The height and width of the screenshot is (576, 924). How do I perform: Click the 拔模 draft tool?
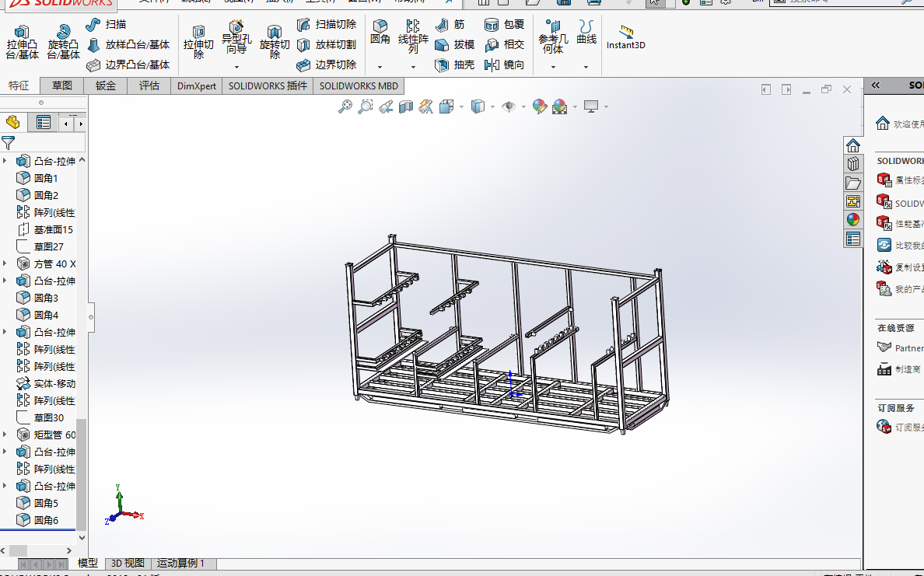click(x=454, y=45)
